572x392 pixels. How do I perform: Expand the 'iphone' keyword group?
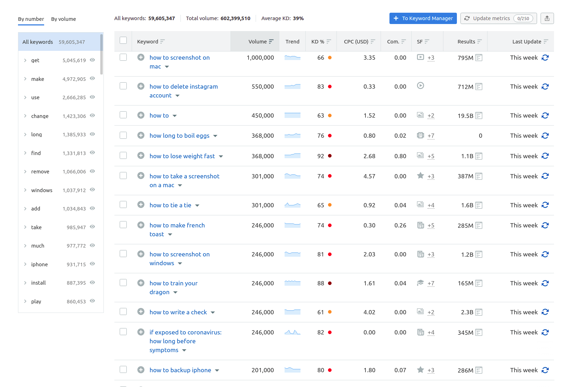click(25, 264)
